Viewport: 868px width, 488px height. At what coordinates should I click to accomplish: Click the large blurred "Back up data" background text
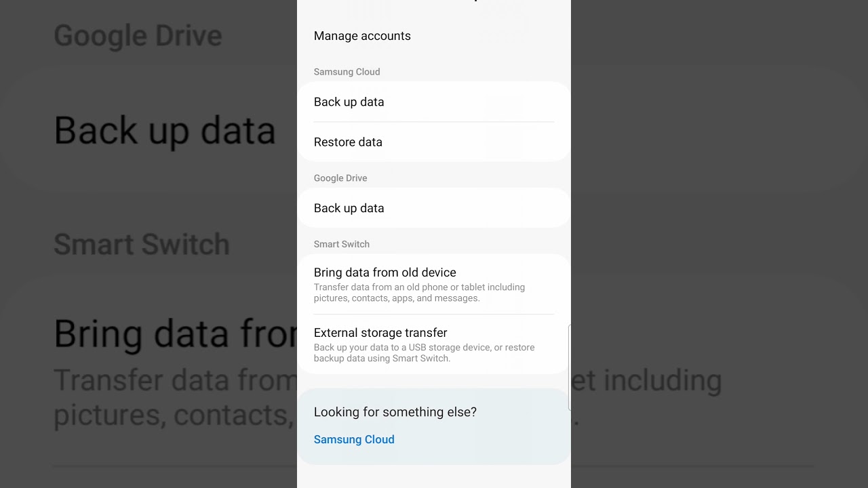(165, 130)
